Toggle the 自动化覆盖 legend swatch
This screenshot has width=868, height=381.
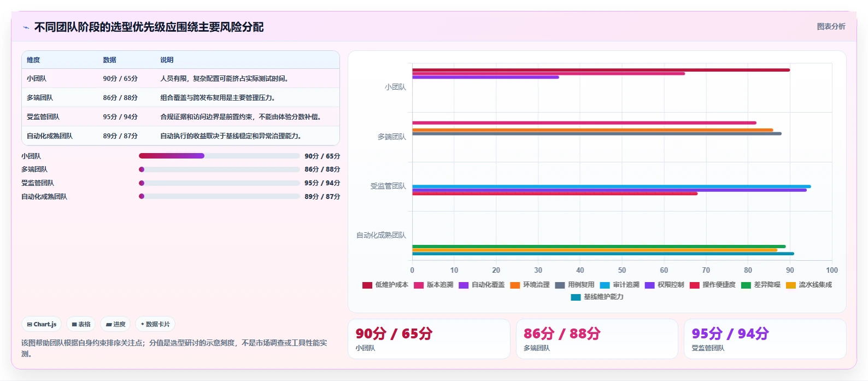pos(464,285)
